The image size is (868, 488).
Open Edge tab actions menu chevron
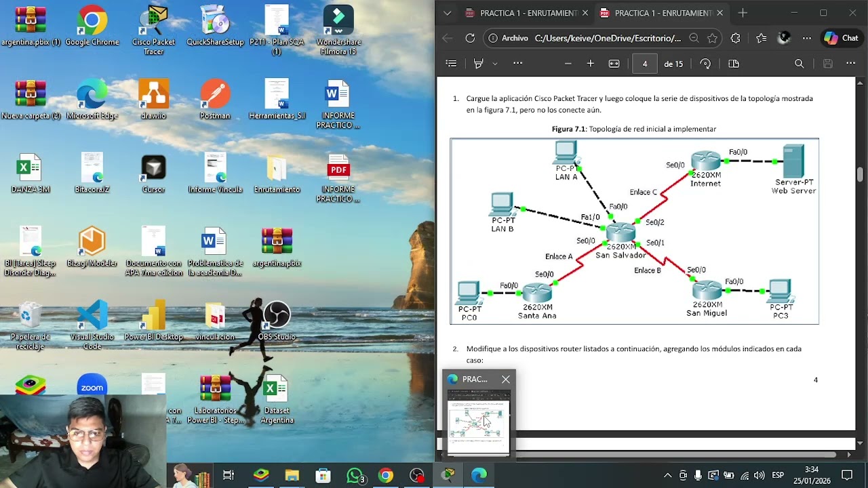(x=447, y=13)
